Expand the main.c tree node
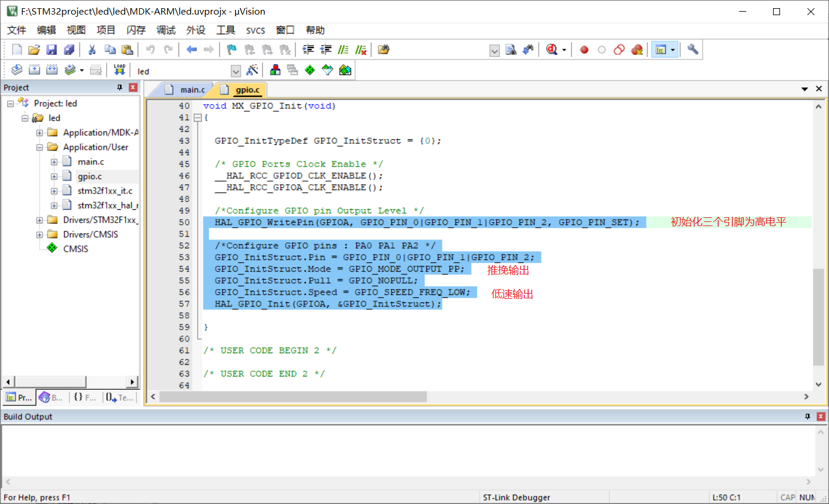The height and width of the screenshot is (504, 829). [x=54, y=162]
